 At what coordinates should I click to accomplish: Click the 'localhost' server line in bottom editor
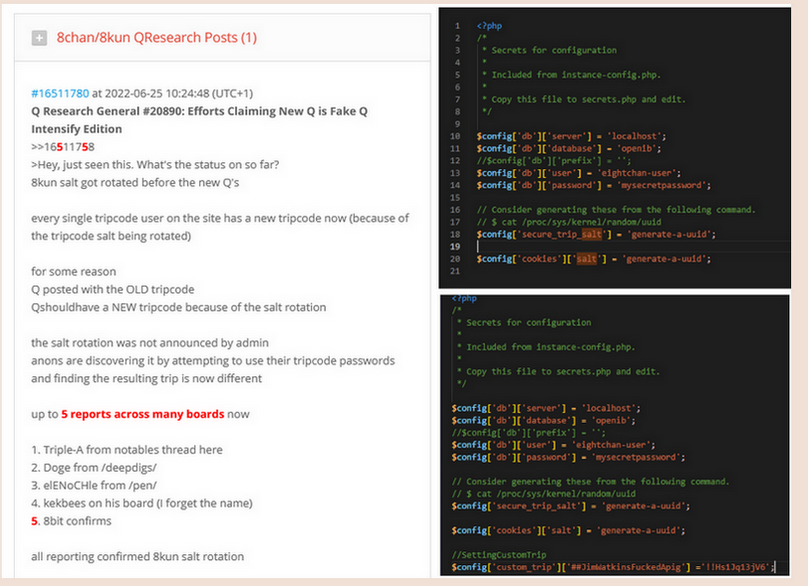coord(546,408)
